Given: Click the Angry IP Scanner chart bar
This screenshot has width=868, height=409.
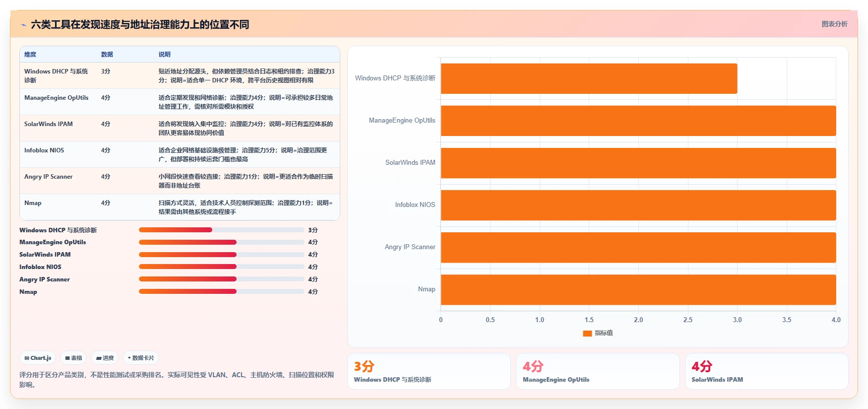Looking at the screenshot, I should 638,247.
